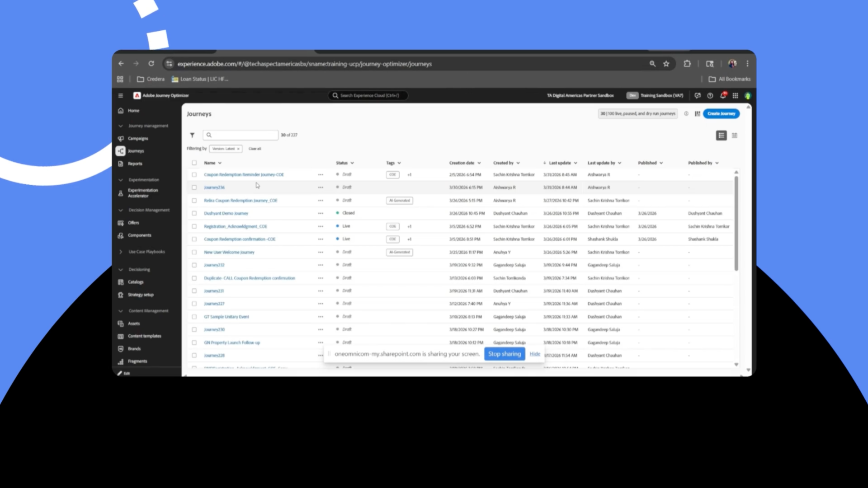Open the Training Sandbox (VA7) selector
868x488 pixels.
coord(655,95)
